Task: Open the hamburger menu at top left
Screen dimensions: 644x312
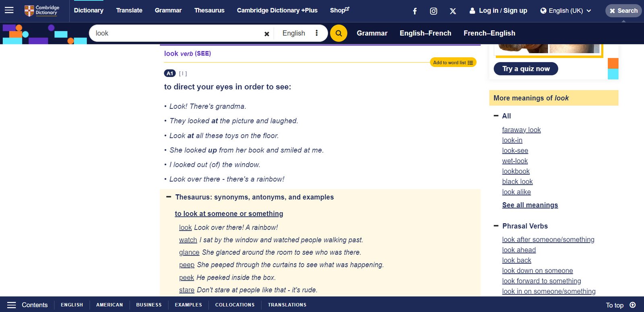Action: [x=9, y=10]
